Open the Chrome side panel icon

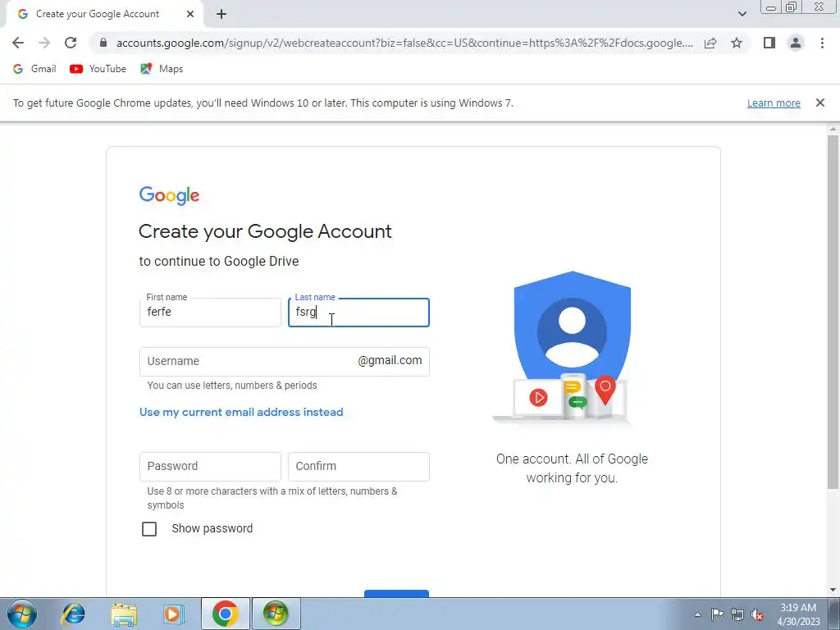click(x=769, y=43)
